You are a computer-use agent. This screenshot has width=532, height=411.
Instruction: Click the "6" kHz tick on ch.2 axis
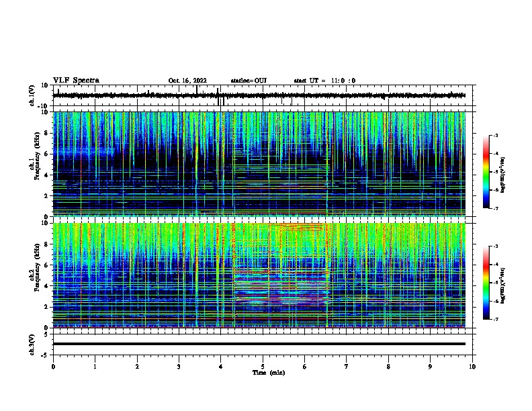47,265
